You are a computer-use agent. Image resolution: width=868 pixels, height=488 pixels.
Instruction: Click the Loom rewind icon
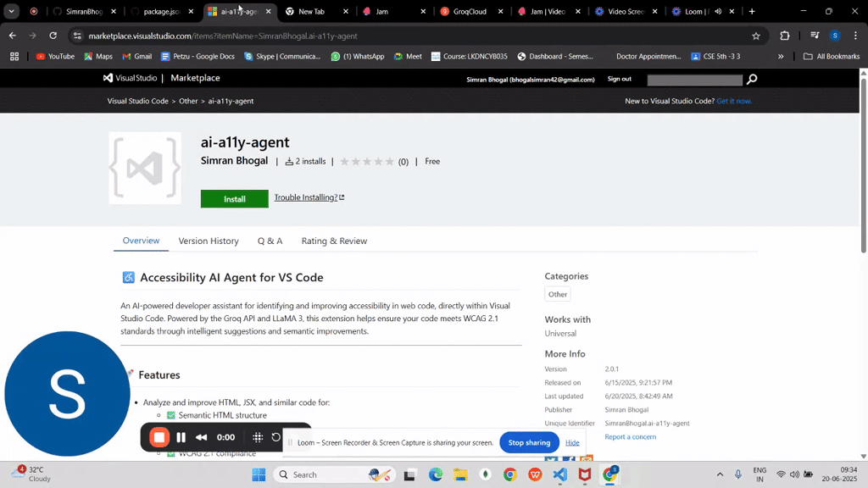(x=202, y=437)
